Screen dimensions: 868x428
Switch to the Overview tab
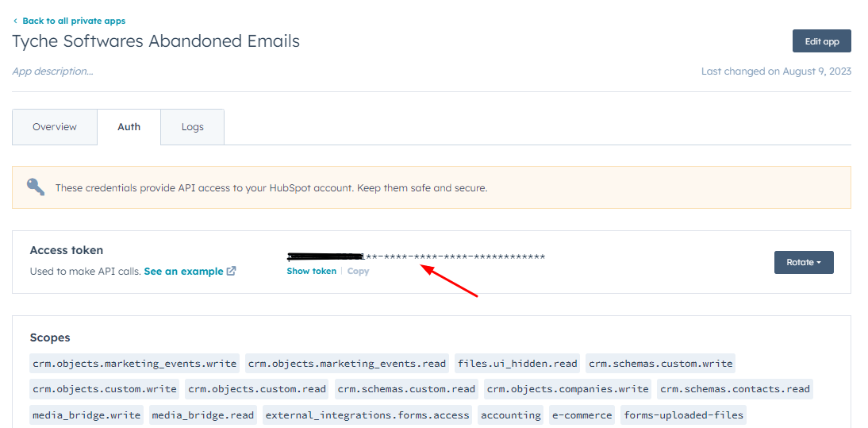[54, 127]
